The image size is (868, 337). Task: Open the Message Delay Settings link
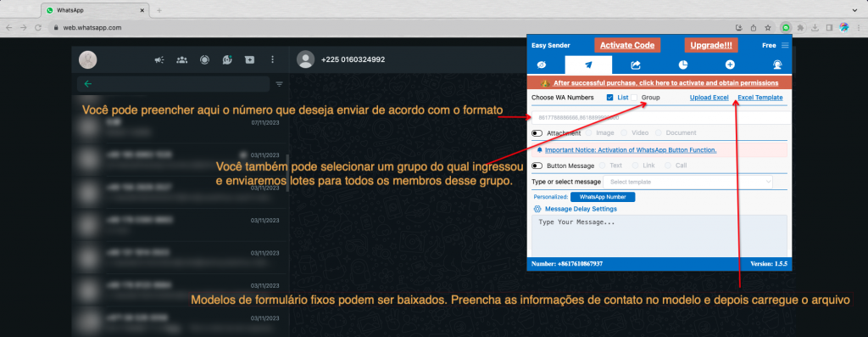[581, 209]
